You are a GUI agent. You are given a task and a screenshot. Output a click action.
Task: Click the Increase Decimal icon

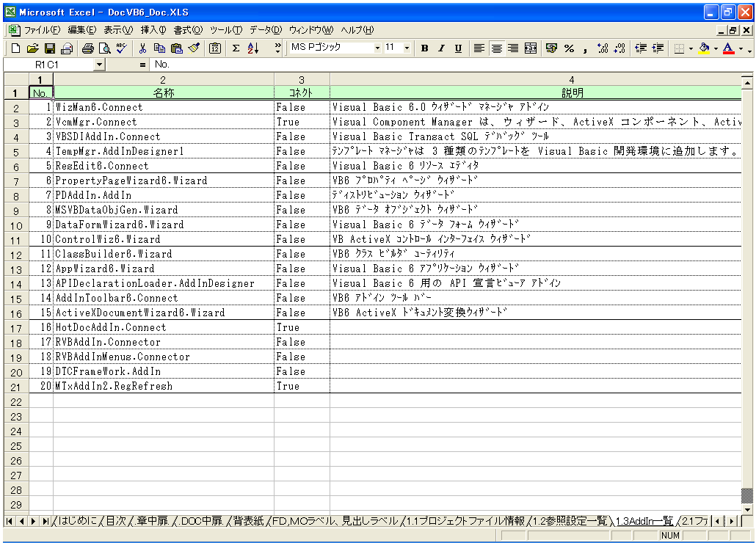tap(603, 48)
